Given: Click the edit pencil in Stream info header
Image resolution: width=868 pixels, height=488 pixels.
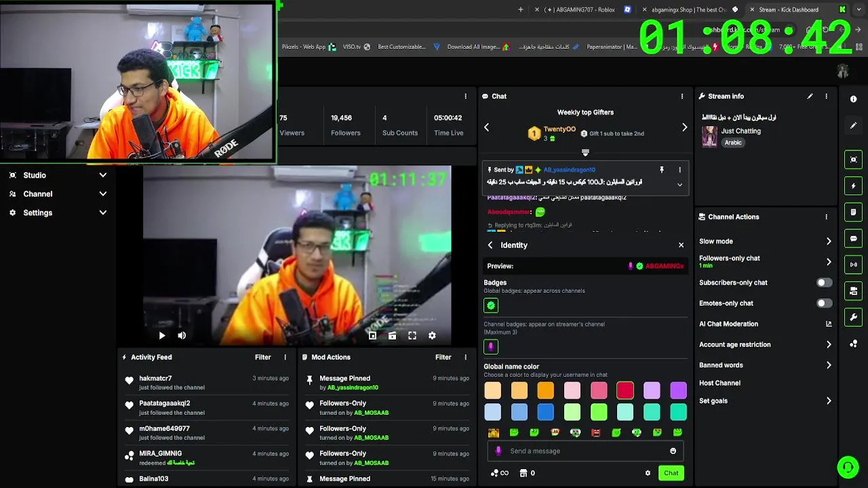Looking at the screenshot, I should 810,96.
